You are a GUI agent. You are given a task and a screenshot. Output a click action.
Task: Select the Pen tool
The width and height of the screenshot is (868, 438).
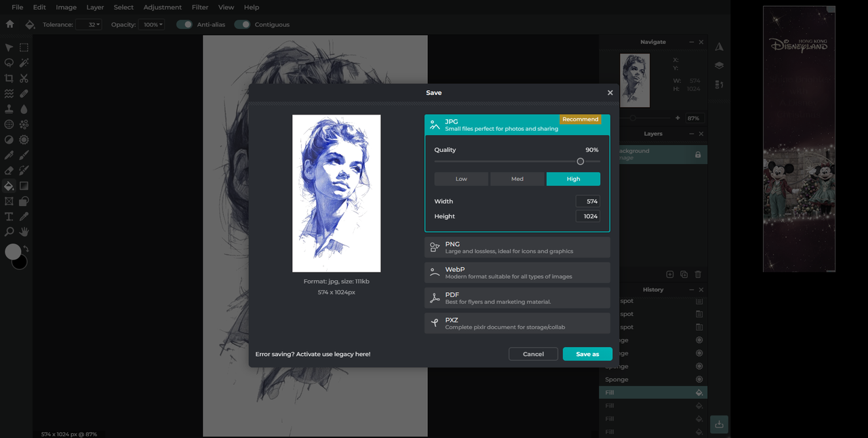point(9,155)
